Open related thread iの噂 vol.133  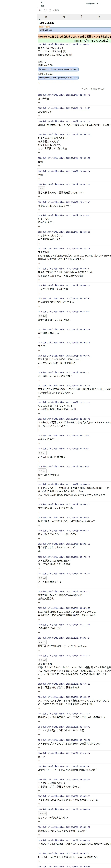[75, 30]
